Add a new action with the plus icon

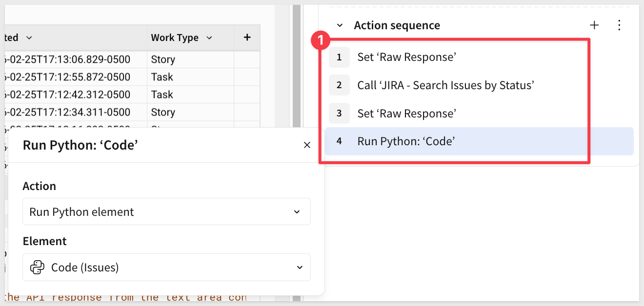pos(594,25)
